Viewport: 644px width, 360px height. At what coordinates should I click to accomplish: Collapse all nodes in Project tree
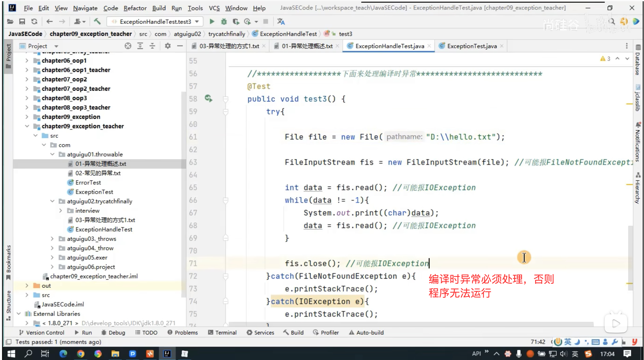[x=152, y=46]
